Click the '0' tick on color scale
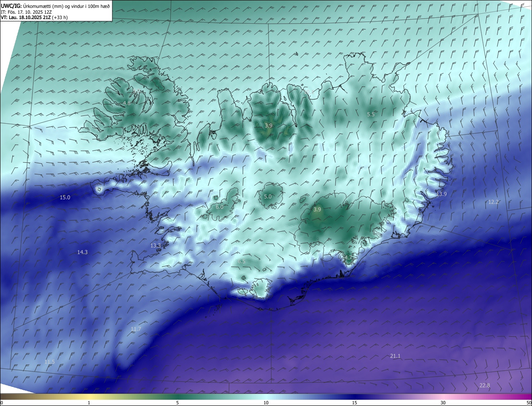The width and height of the screenshot is (532, 406). click(x=2, y=403)
